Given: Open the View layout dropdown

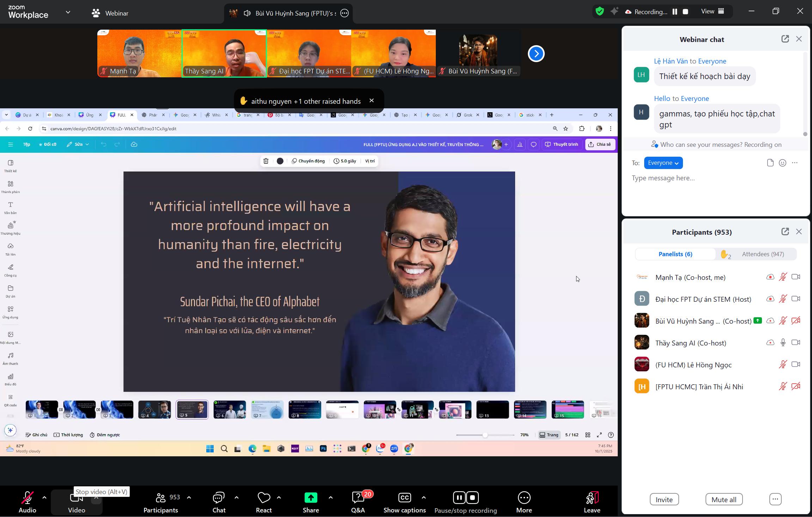Looking at the screenshot, I should [x=712, y=12].
